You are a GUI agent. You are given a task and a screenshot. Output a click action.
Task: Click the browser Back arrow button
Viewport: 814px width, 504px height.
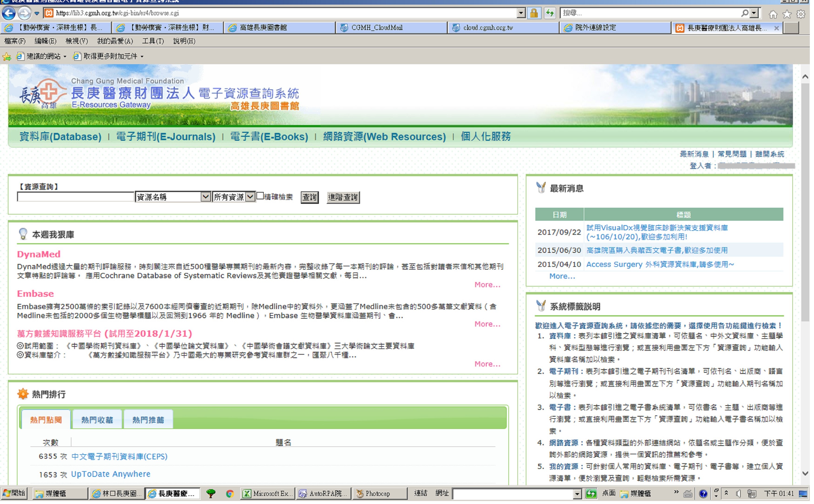click(9, 13)
